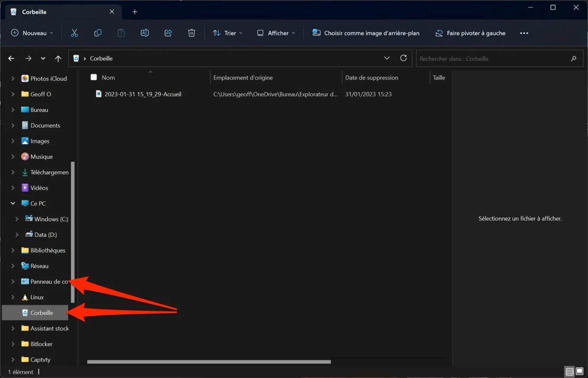
Task: Click the C:\Users\geoff\OneDrive origin path cell
Action: pyautogui.click(x=275, y=94)
